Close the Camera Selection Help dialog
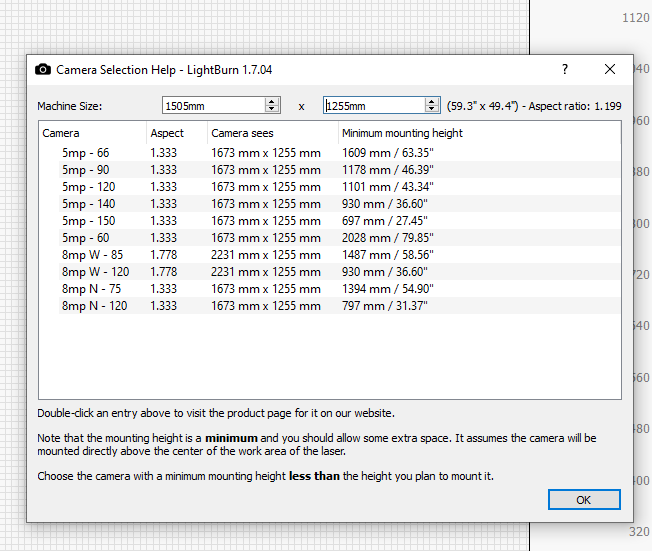The image size is (652, 551). 610,69
